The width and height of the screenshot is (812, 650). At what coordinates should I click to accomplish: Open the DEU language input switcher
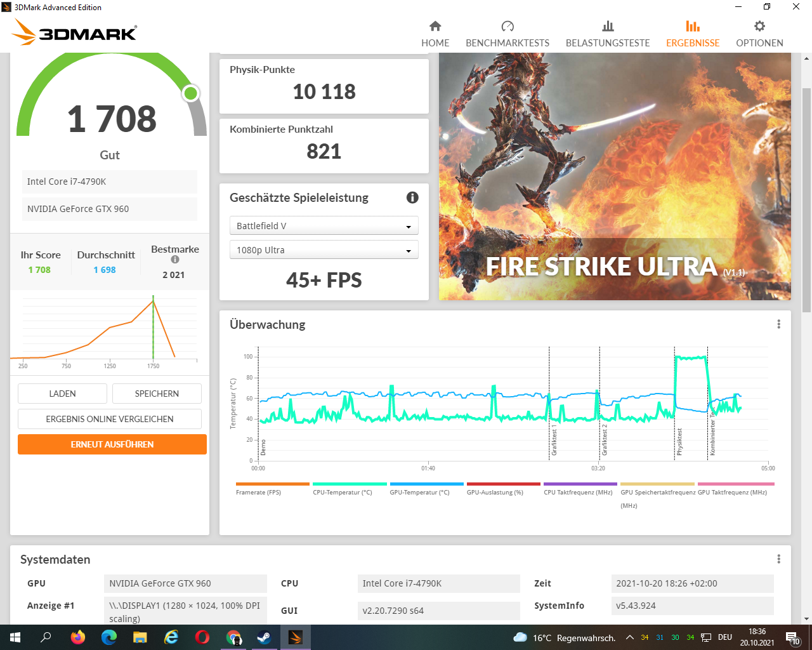(725, 637)
